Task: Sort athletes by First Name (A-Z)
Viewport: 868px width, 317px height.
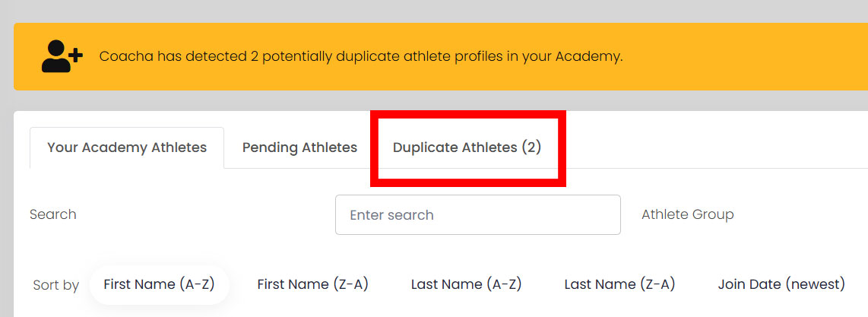Action: [x=159, y=284]
